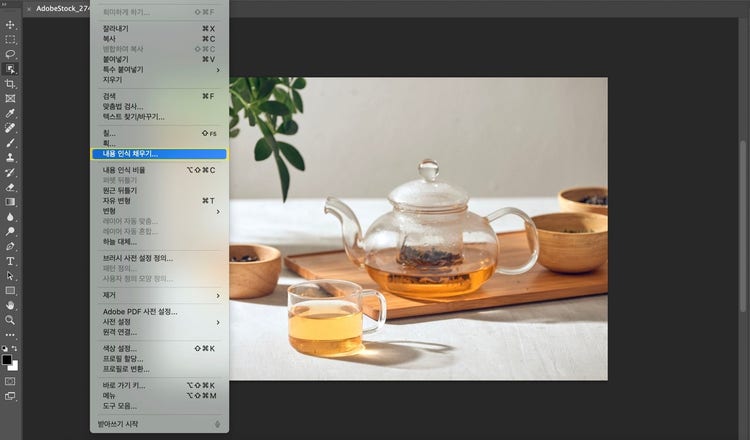Screen dimensions: 750x440
Task: Change the screen mode
Action: [10, 396]
